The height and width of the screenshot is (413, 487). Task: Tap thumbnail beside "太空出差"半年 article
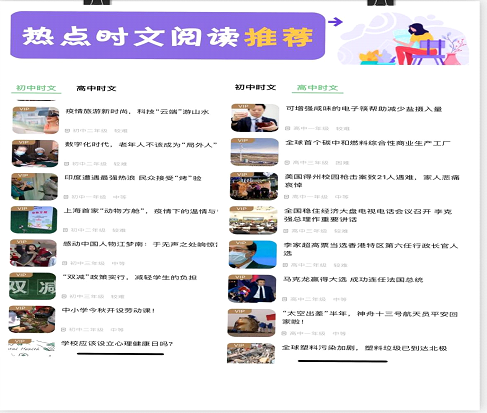251,323
